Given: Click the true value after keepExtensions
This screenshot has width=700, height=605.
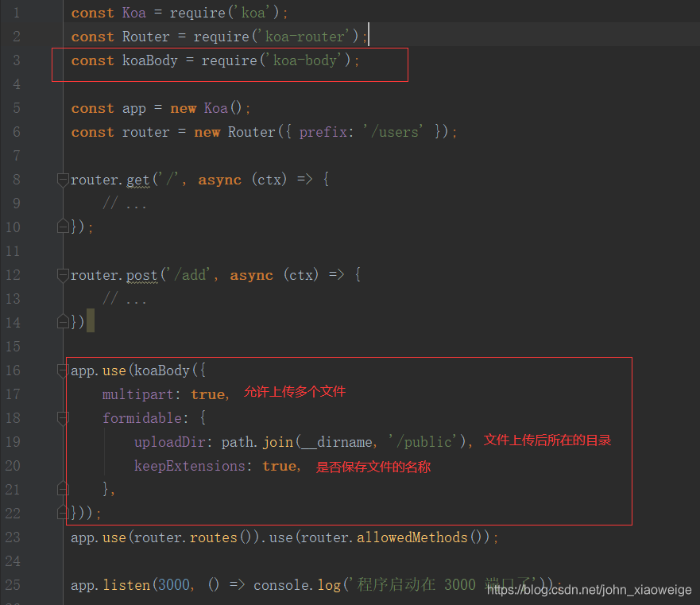Looking at the screenshot, I should 279,466.
